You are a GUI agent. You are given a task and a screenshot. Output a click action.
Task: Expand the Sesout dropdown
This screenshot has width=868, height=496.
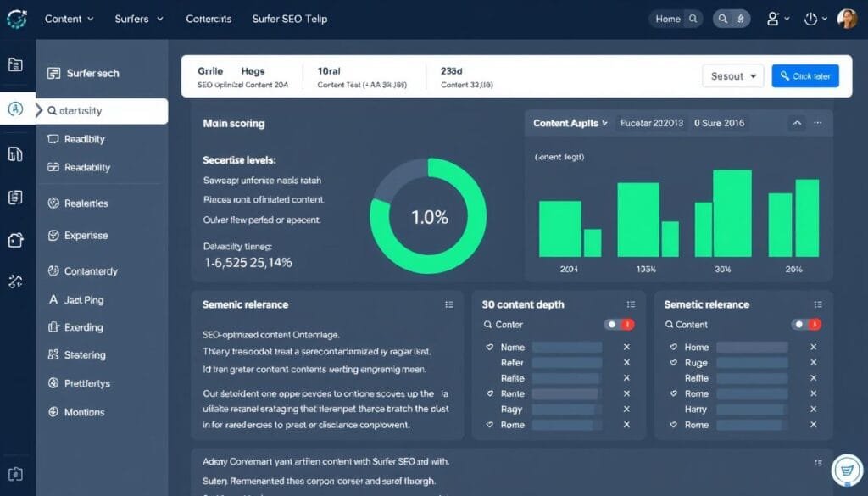click(732, 76)
